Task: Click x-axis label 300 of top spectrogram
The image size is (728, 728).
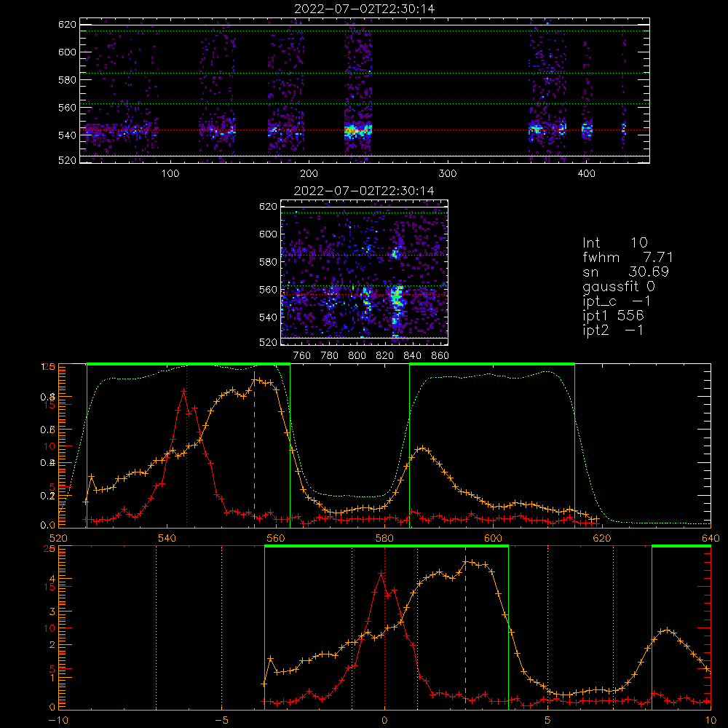Action: [x=448, y=174]
